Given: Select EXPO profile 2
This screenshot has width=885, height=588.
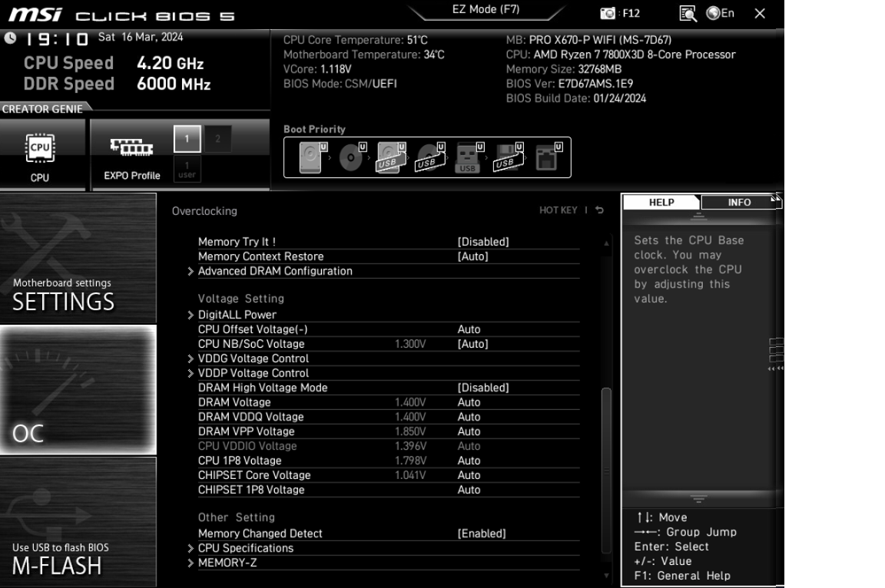Looking at the screenshot, I should [x=217, y=139].
